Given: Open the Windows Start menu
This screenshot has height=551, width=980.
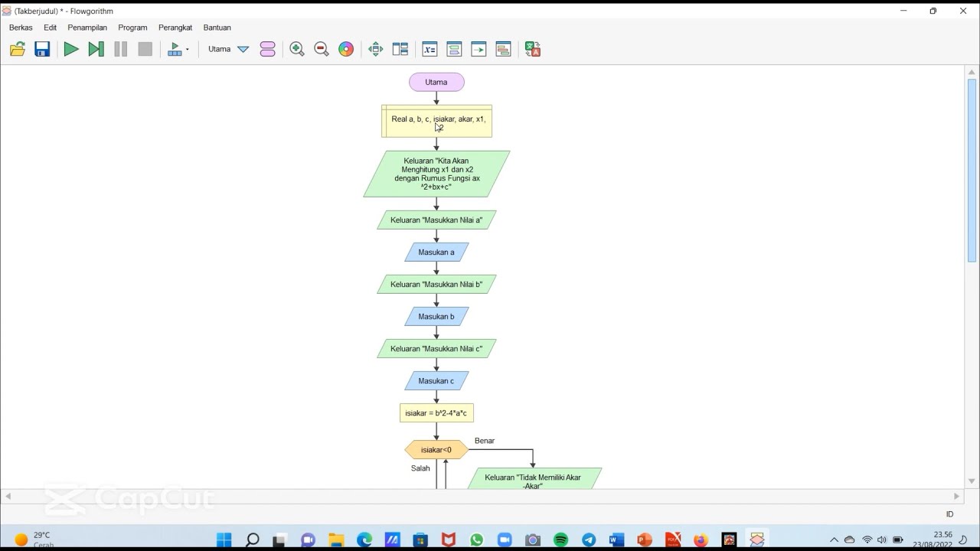Looking at the screenshot, I should [x=224, y=540].
